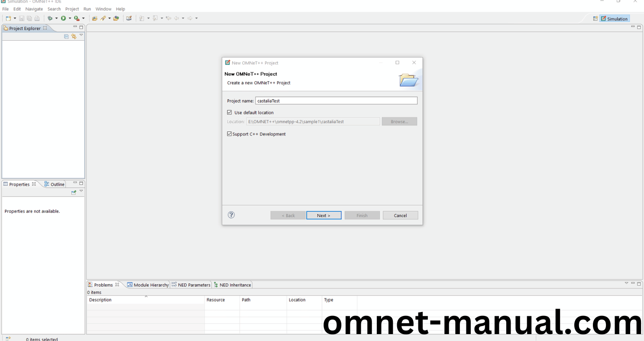Image resolution: width=644 pixels, height=341 pixels.
Task: Open the Navigate menu
Action: coord(34,9)
